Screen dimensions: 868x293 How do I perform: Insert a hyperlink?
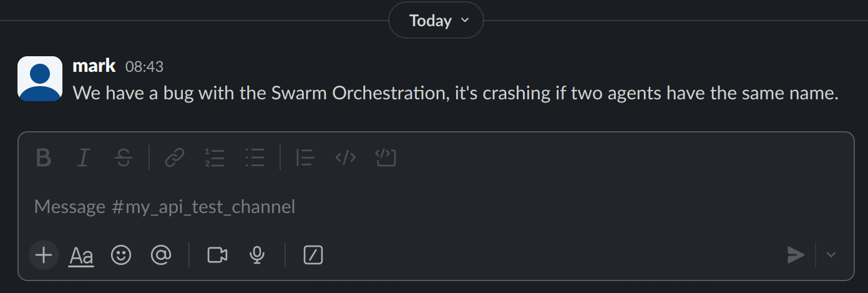[174, 158]
